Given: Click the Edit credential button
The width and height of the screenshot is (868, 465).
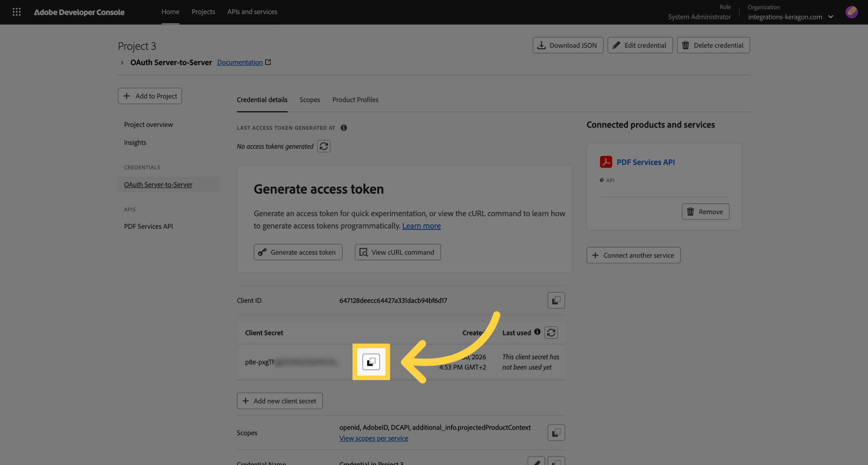Looking at the screenshot, I should pos(640,45).
